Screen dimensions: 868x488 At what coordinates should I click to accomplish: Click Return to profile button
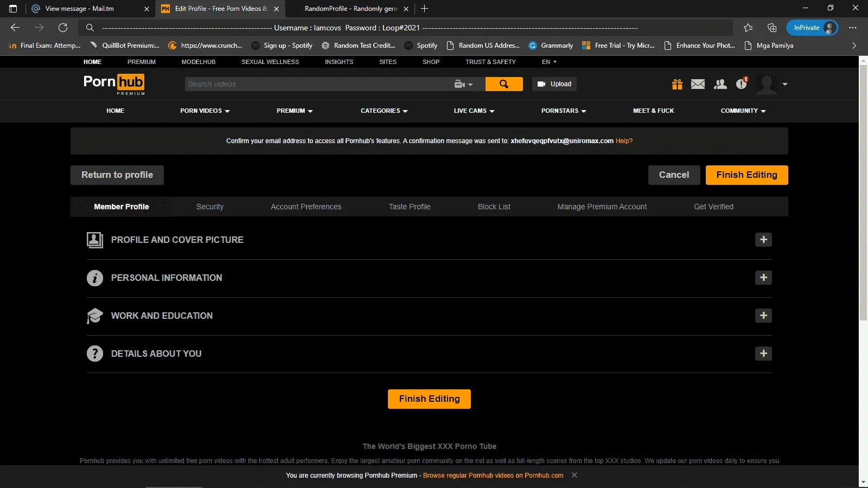pos(117,175)
